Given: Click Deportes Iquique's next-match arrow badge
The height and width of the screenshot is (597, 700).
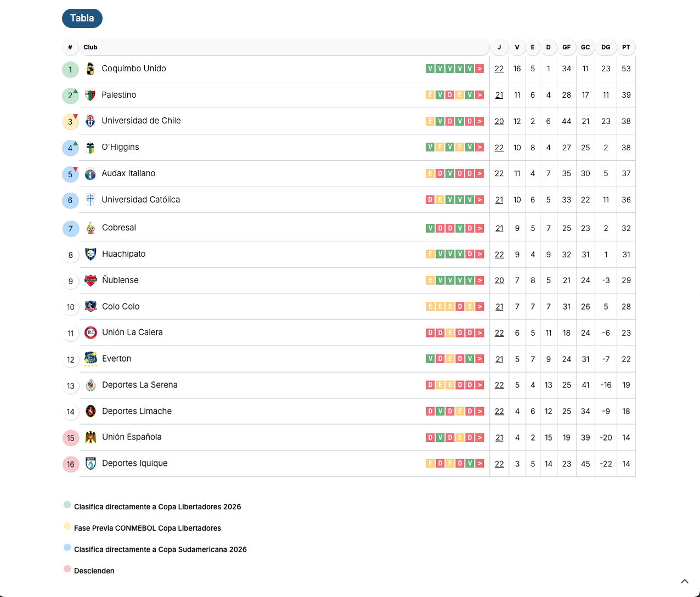Looking at the screenshot, I should point(480,464).
